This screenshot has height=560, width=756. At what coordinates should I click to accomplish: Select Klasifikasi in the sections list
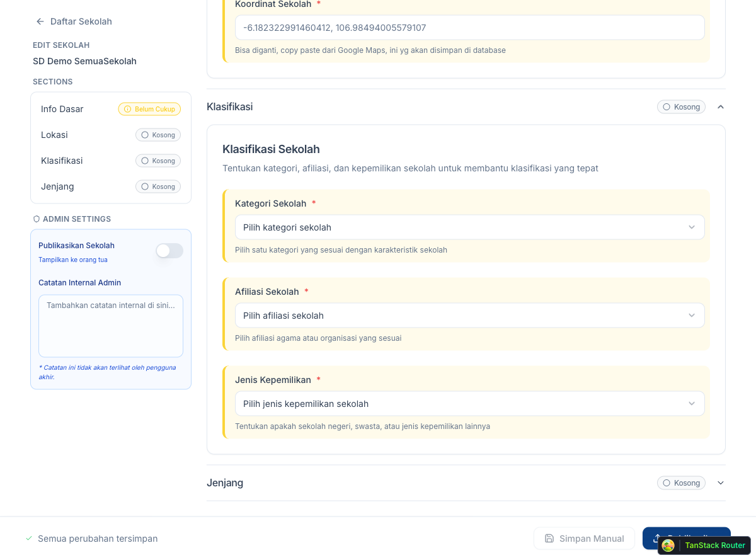(x=62, y=161)
